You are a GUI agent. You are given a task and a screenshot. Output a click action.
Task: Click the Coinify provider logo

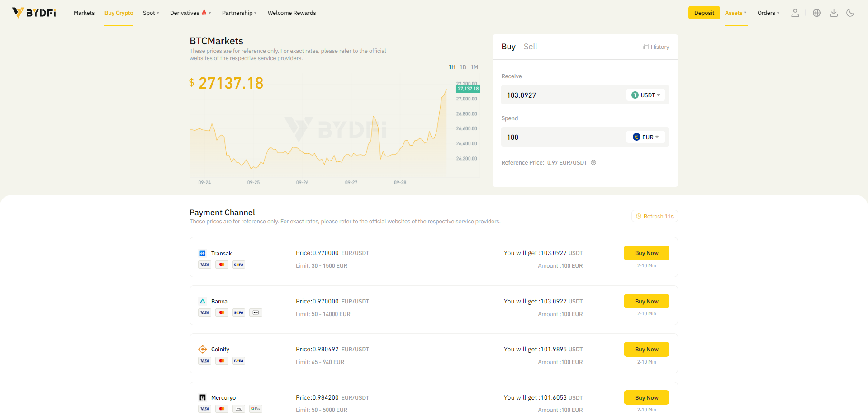203,349
